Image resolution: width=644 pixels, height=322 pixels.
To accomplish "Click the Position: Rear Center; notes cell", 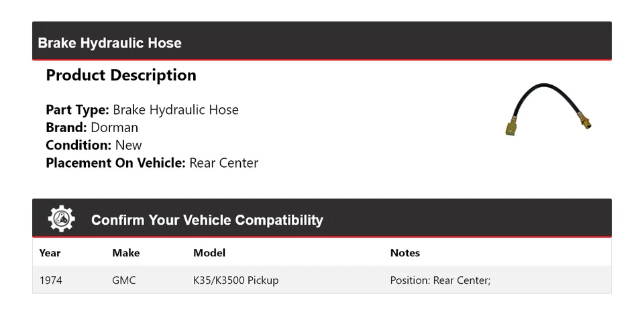I will (x=440, y=280).
